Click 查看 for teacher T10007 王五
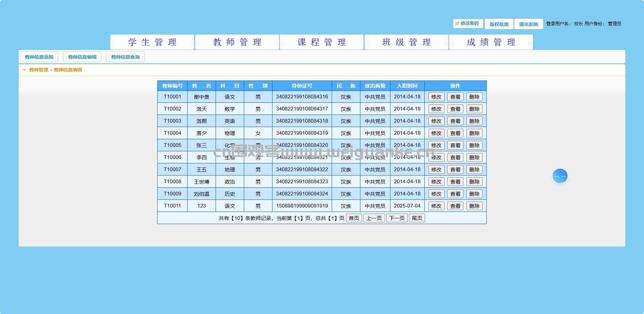644x314 pixels. pos(455,169)
